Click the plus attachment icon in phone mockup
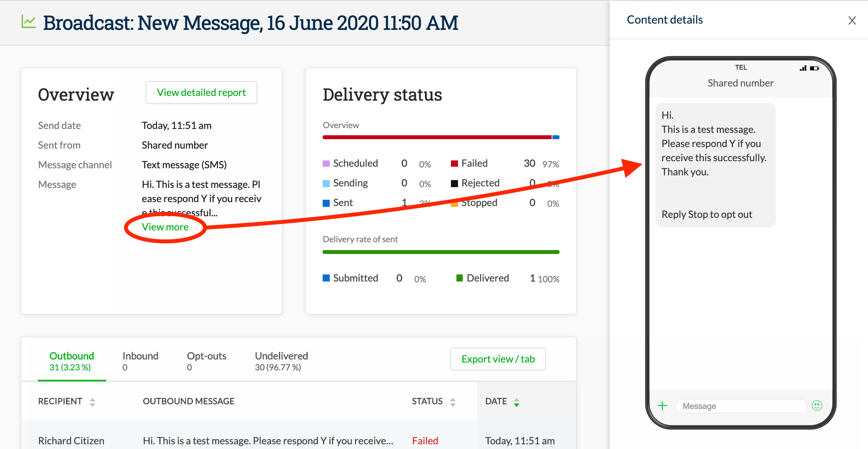The width and height of the screenshot is (868, 449). click(662, 405)
